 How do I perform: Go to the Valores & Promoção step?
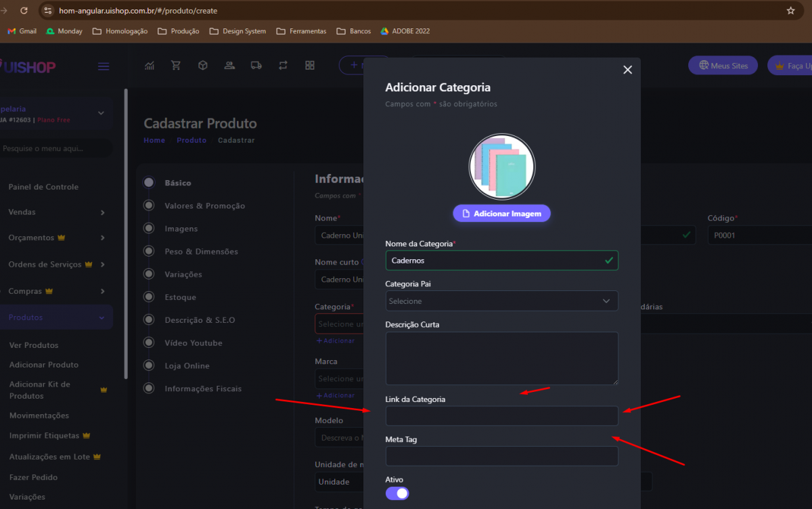click(x=204, y=206)
